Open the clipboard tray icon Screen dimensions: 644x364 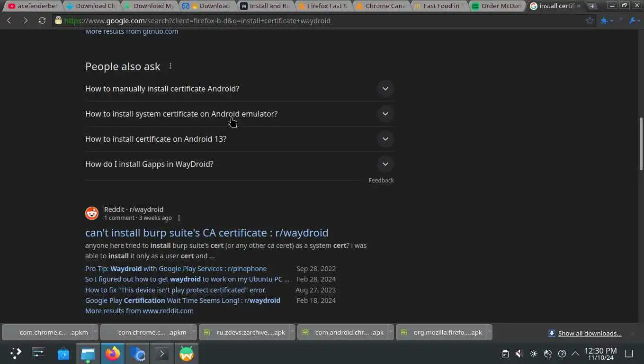505,354
